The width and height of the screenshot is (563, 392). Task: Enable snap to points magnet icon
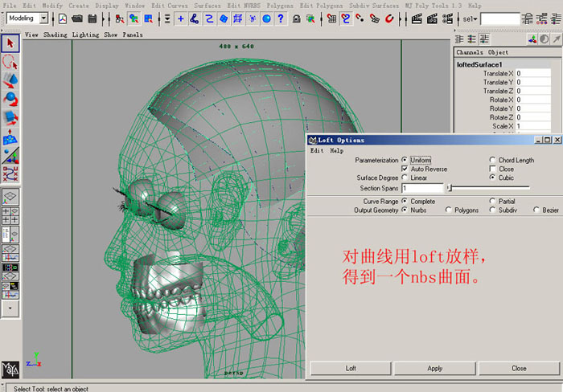(360, 18)
